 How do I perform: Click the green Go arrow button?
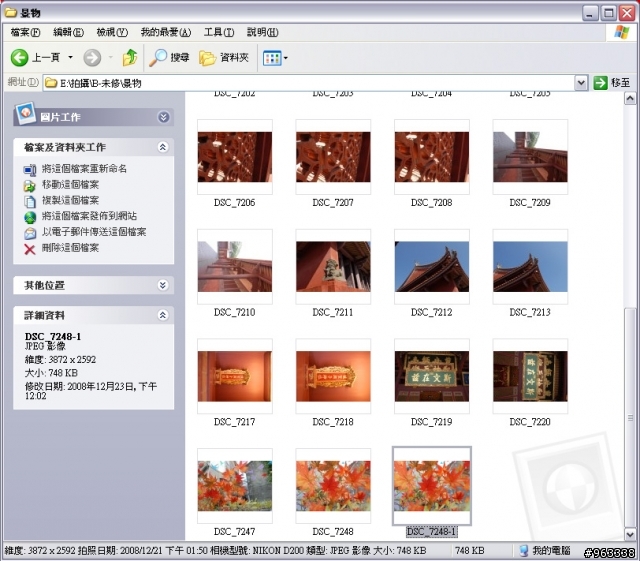pyautogui.click(x=600, y=83)
